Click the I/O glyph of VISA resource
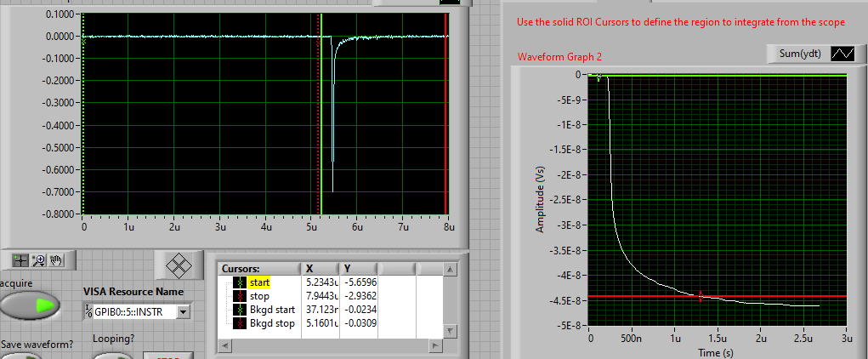Viewport: 868px width, 359px height. point(88,312)
